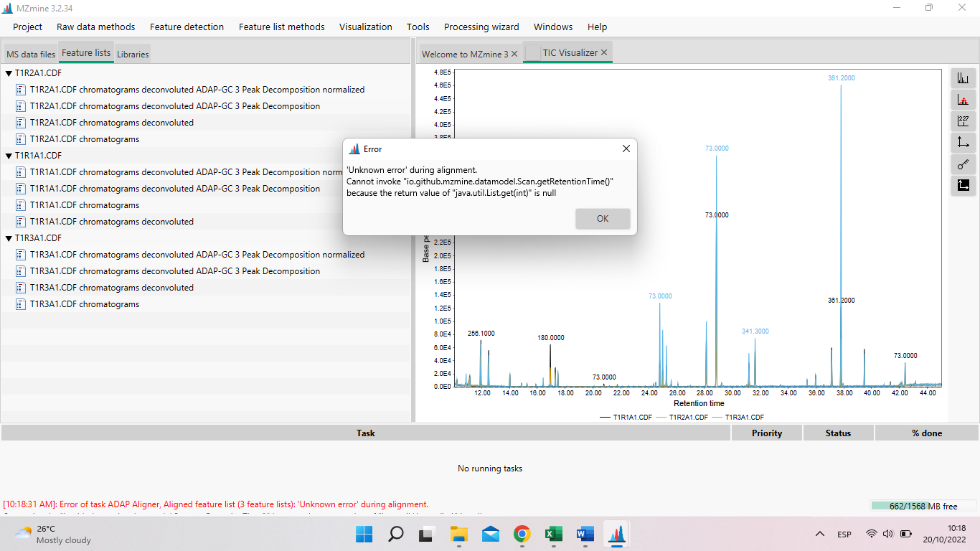Collapse the T1R1A1.CDF feature list group
The image size is (980, 551).
click(7, 155)
